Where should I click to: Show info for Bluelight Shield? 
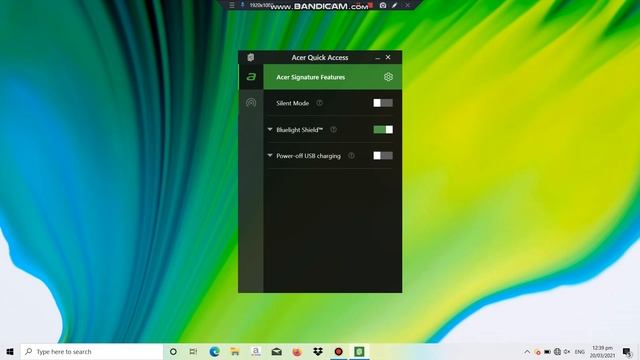[x=333, y=129]
